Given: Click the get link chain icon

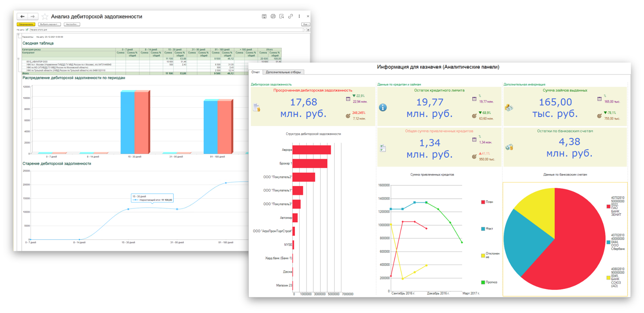Looking at the screenshot, I should pos(291,16).
